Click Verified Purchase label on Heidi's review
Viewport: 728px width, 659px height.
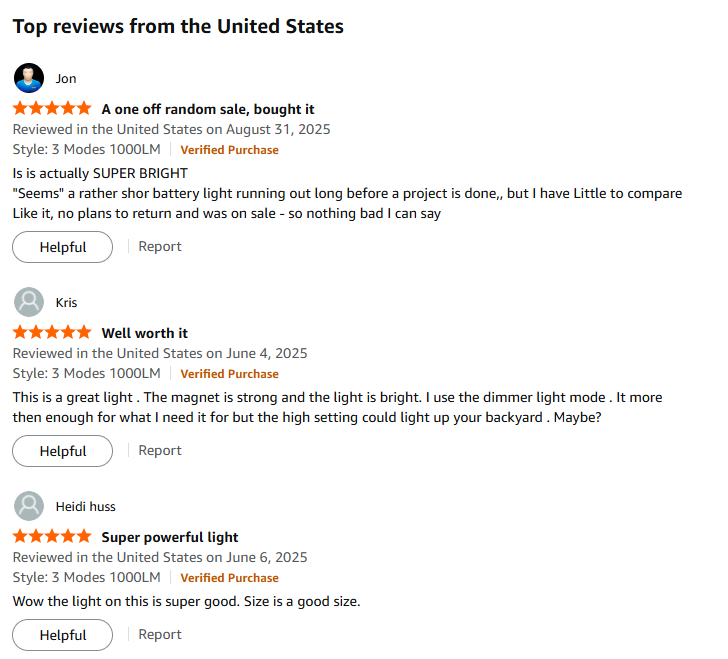pyautogui.click(x=229, y=578)
